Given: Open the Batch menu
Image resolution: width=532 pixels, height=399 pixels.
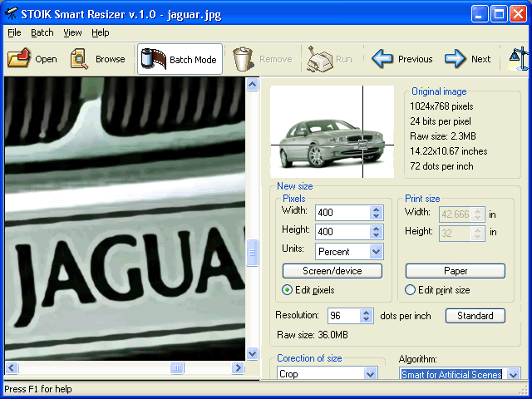Looking at the screenshot, I should [x=42, y=32].
